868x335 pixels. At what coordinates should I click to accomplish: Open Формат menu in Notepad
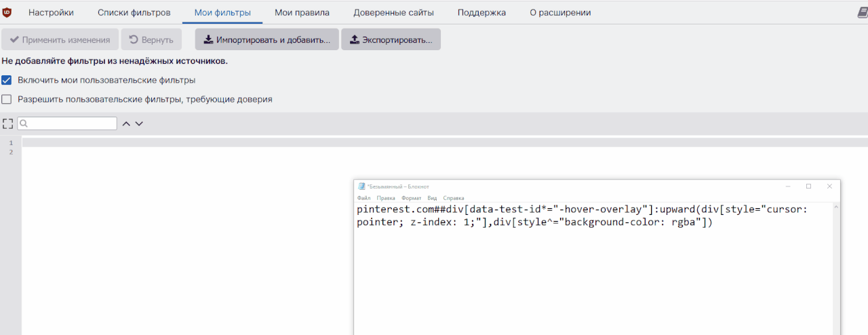pyautogui.click(x=412, y=198)
